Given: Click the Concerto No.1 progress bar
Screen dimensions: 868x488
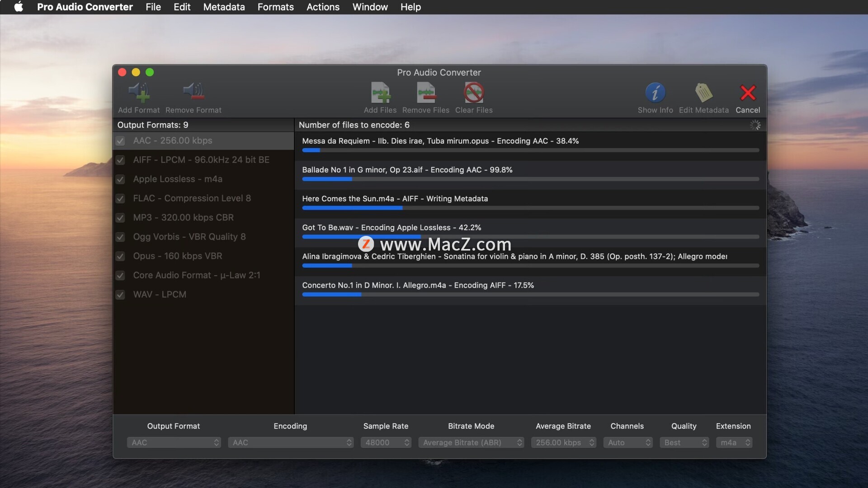Looking at the screenshot, I should [x=530, y=295].
